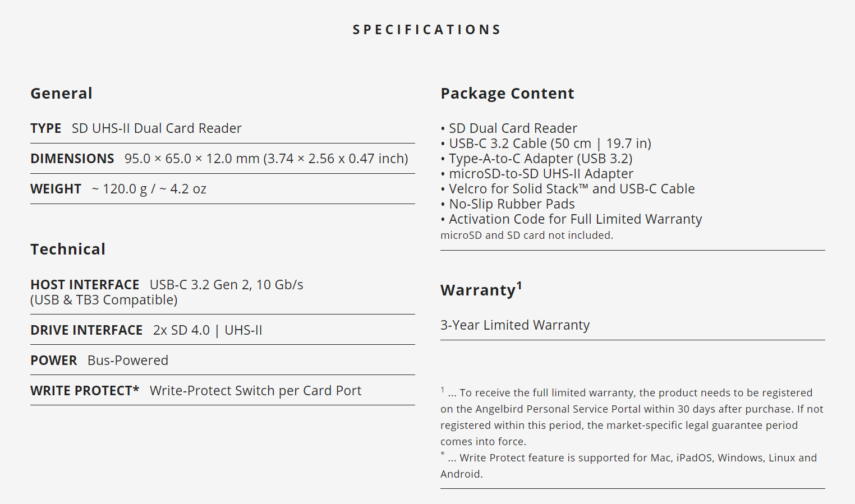Click the HOST INTERFACE label
This screenshot has height=504, width=855.
(85, 285)
